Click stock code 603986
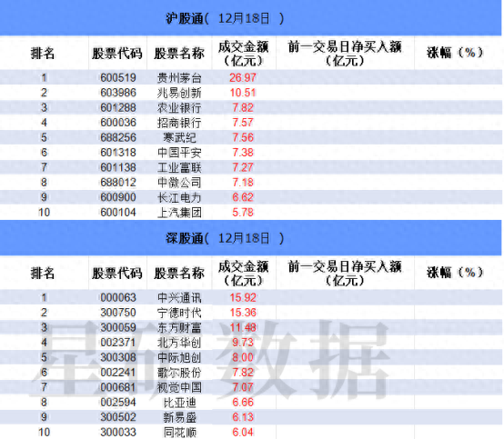This screenshot has height=439, width=504. click(118, 93)
